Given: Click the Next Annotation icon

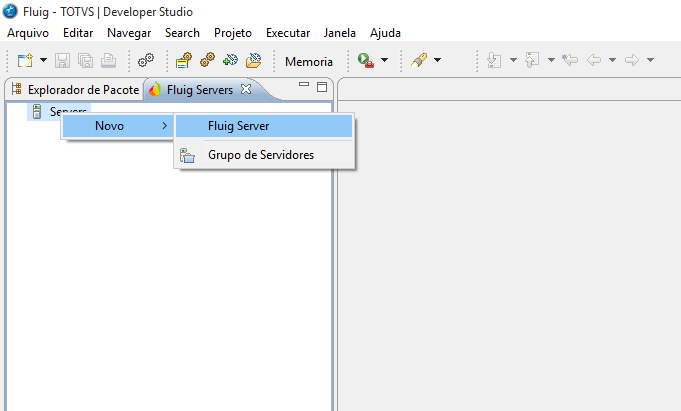Looking at the screenshot, I should click(494, 60).
